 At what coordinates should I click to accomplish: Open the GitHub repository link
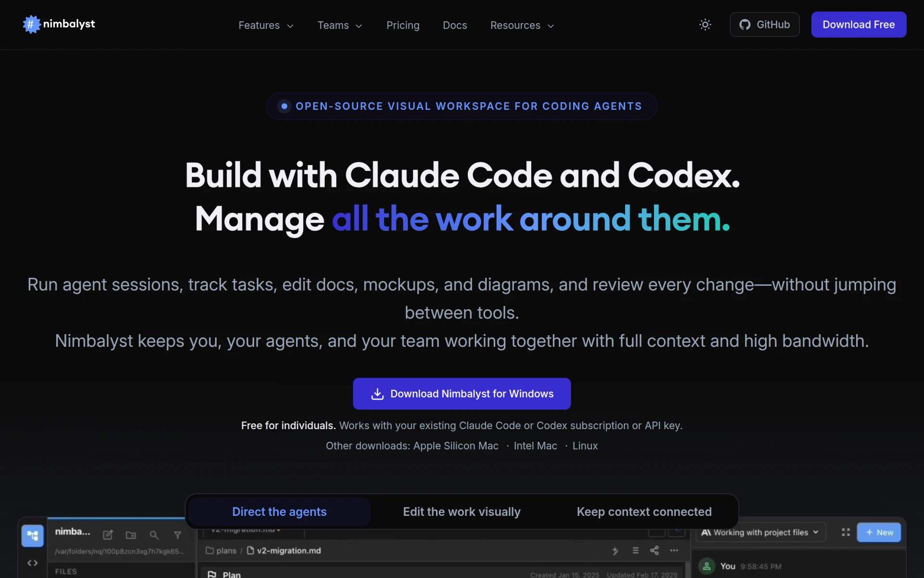[764, 25]
